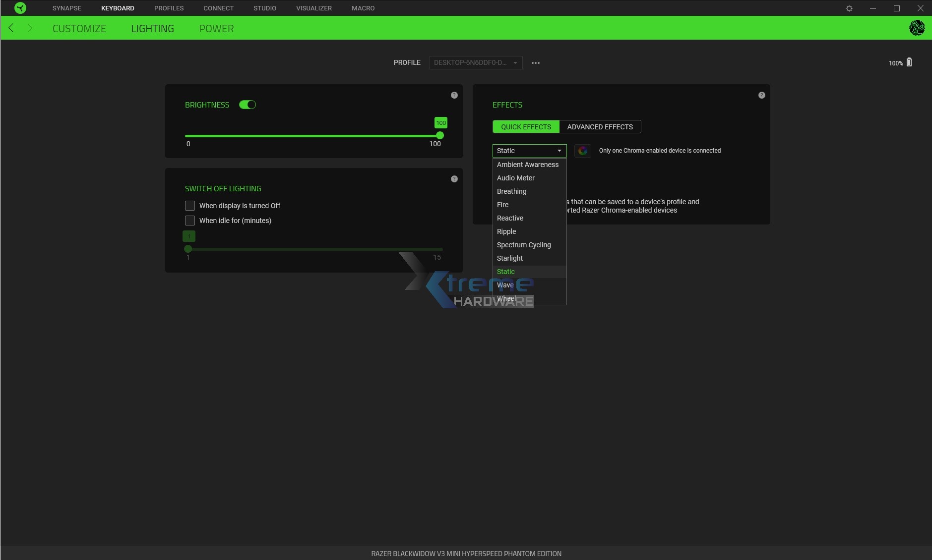Open the Visualizer menu
Viewport: 932px width, 560px height.
point(313,8)
